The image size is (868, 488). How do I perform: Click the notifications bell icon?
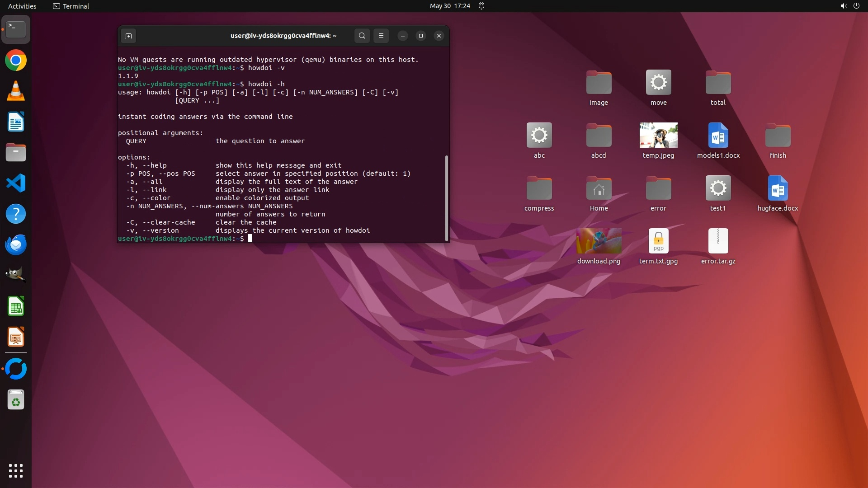481,6
